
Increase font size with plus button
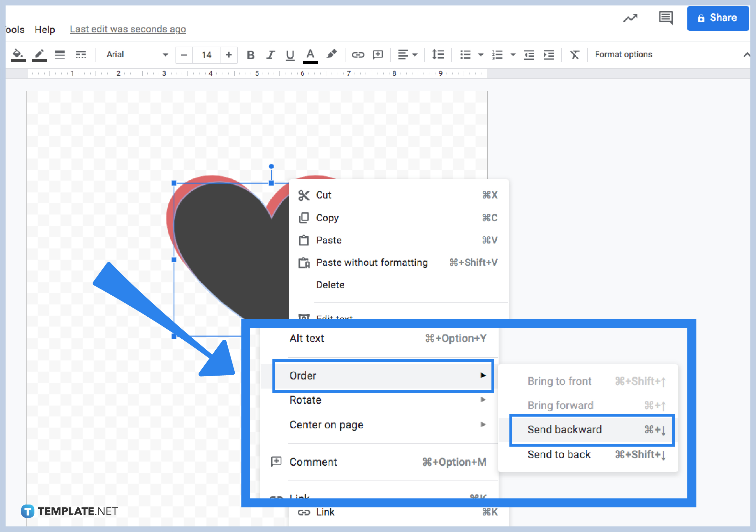click(x=229, y=55)
